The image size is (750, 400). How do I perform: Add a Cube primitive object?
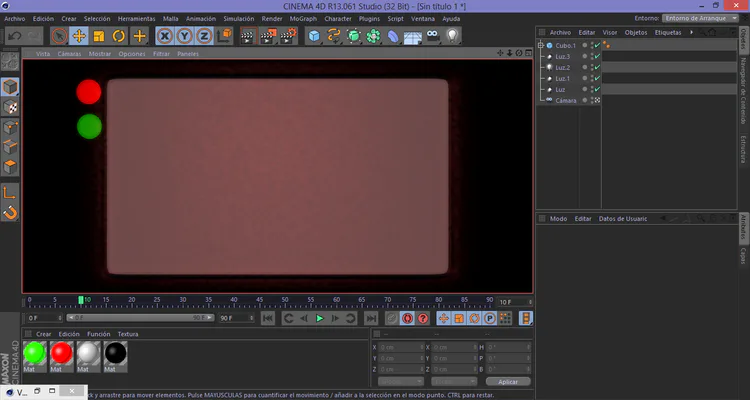click(314, 36)
